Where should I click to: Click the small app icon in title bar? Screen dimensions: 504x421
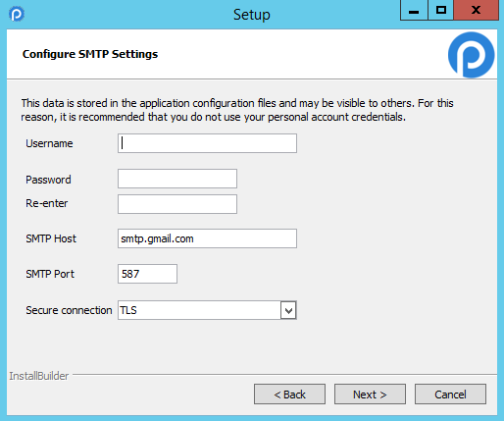17,14
